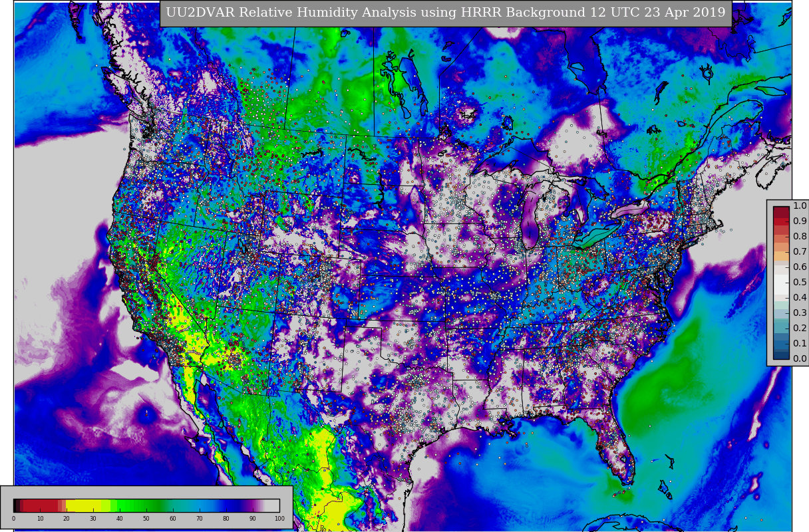Click the '0.3' label on the vertical colorbar

click(800, 313)
